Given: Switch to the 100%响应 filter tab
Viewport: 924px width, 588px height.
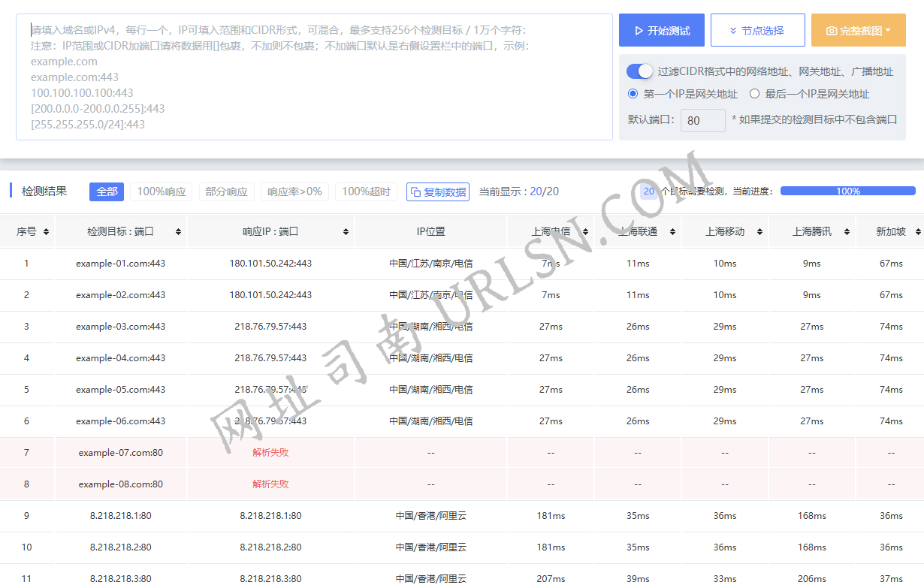Looking at the screenshot, I should pos(161,191).
